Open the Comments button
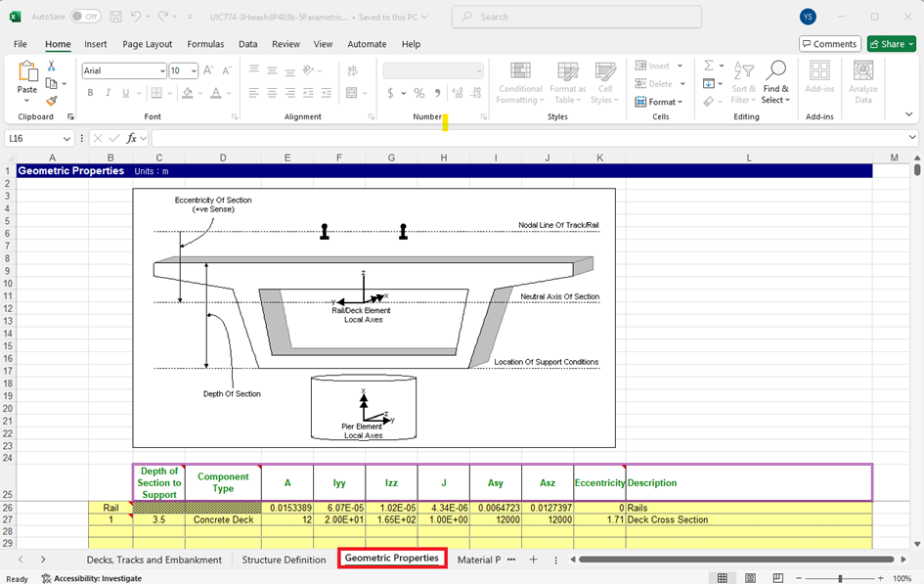This screenshot has width=924, height=584. coord(828,44)
